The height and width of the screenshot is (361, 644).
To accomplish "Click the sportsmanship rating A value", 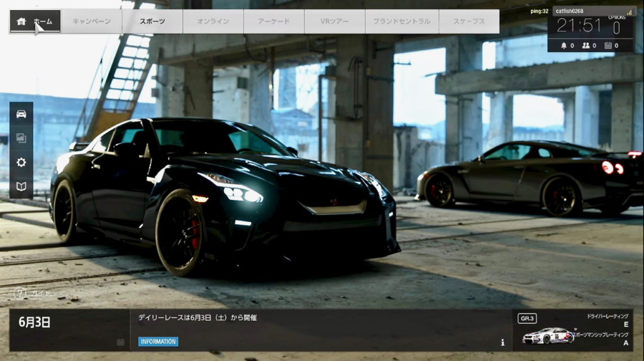I will [626, 343].
